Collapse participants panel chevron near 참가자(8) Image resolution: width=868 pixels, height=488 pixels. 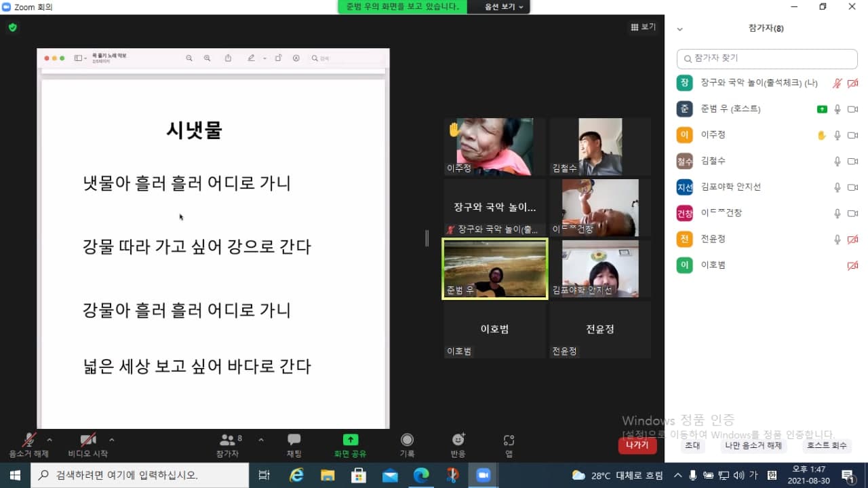coord(680,29)
